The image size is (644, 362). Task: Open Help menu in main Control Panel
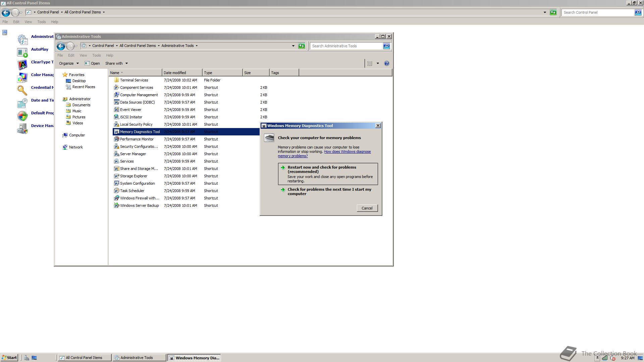[x=54, y=22]
